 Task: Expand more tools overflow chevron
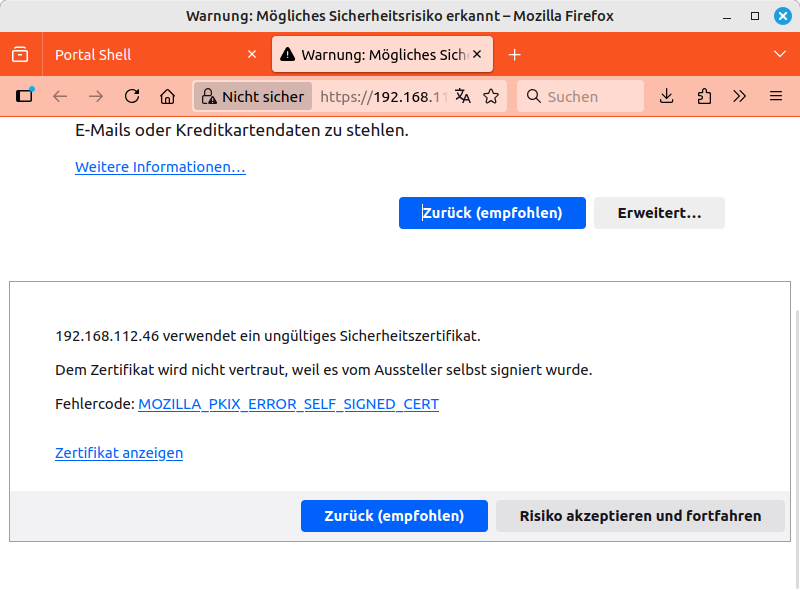(x=740, y=96)
